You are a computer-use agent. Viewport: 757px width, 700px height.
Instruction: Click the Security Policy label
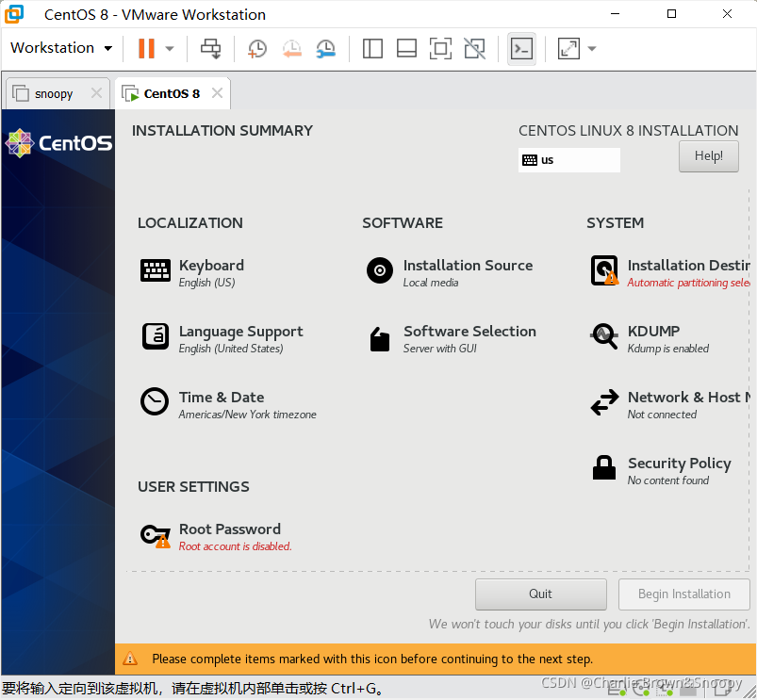click(x=680, y=464)
